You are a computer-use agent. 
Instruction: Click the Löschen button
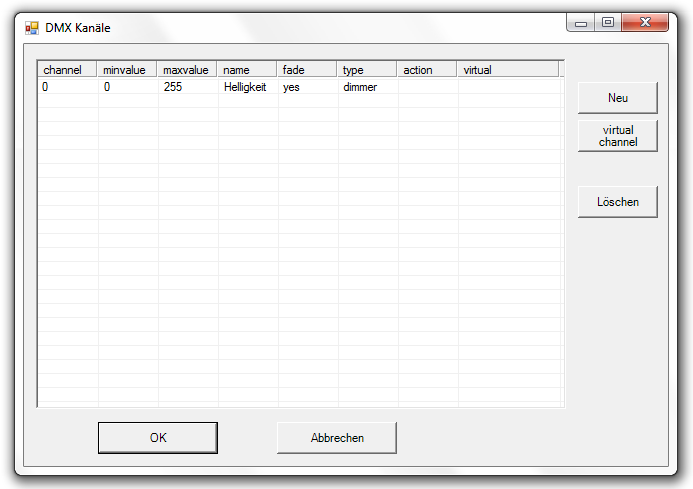tap(617, 202)
